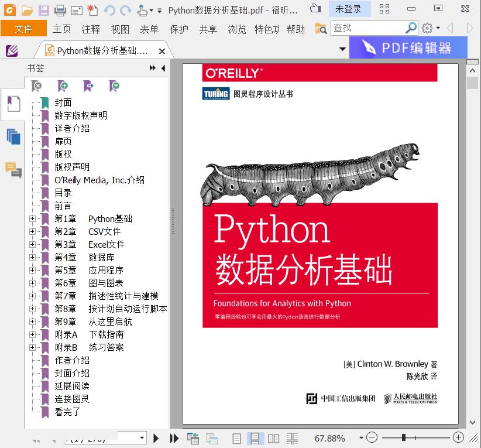Expand the 附录A 下载指南 bookmark

(x=32, y=334)
